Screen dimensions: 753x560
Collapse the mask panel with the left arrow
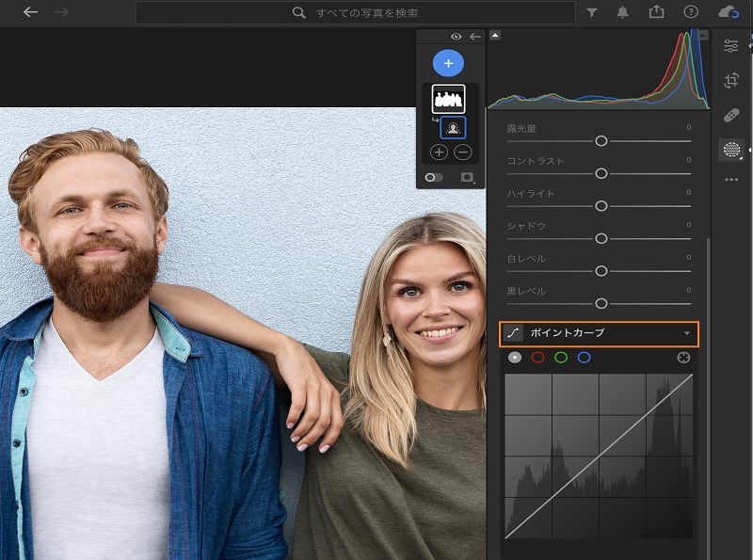(475, 37)
